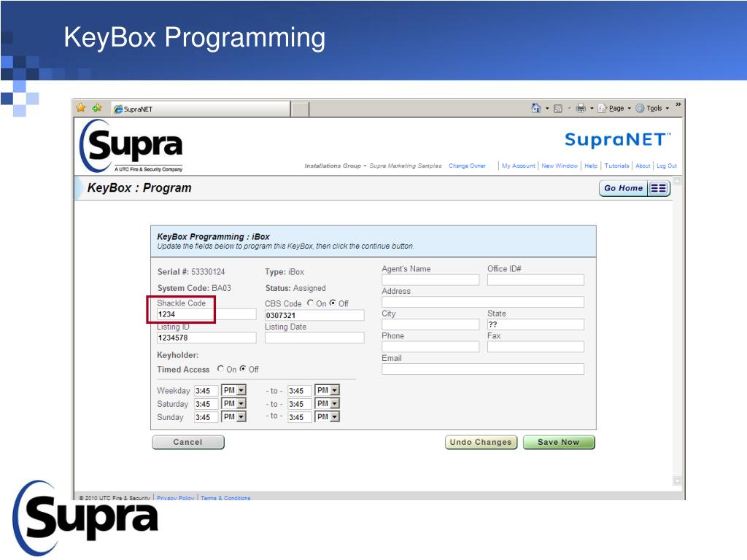
Task: Click the Email input field
Action: [483, 368]
